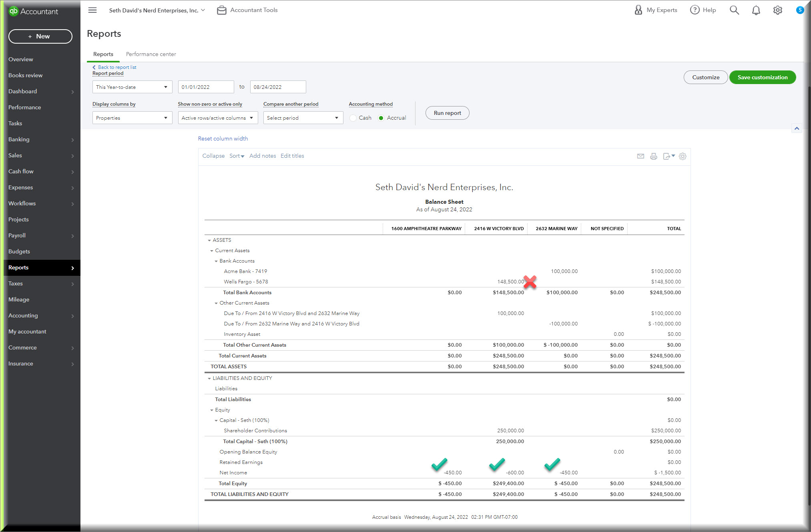811x532 pixels.
Task: Open Budgets in the sidebar
Action: (x=19, y=251)
